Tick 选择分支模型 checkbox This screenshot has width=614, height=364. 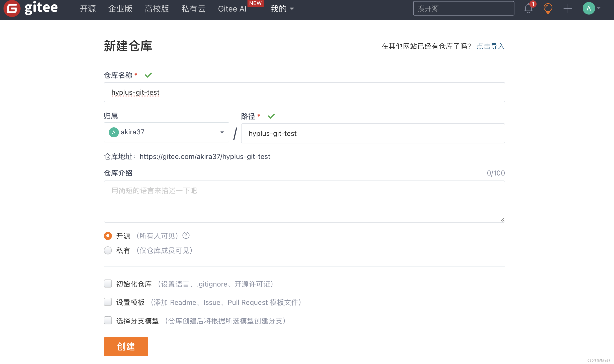[108, 320]
